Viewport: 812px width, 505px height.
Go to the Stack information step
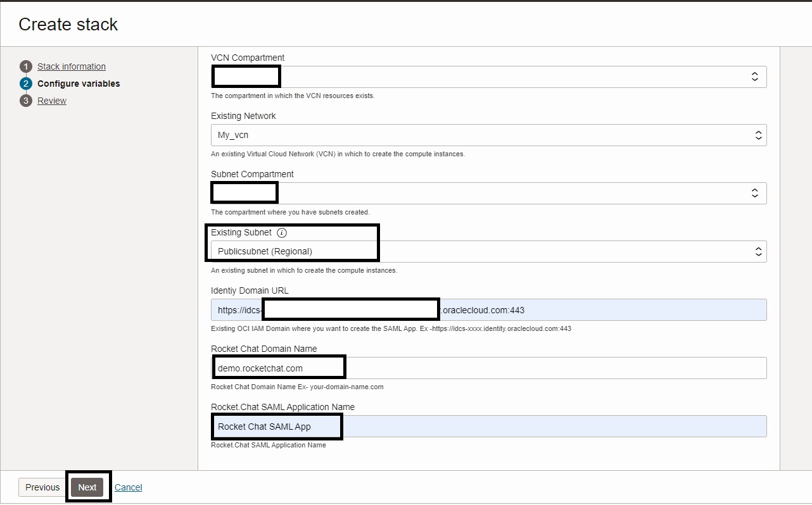coord(71,66)
